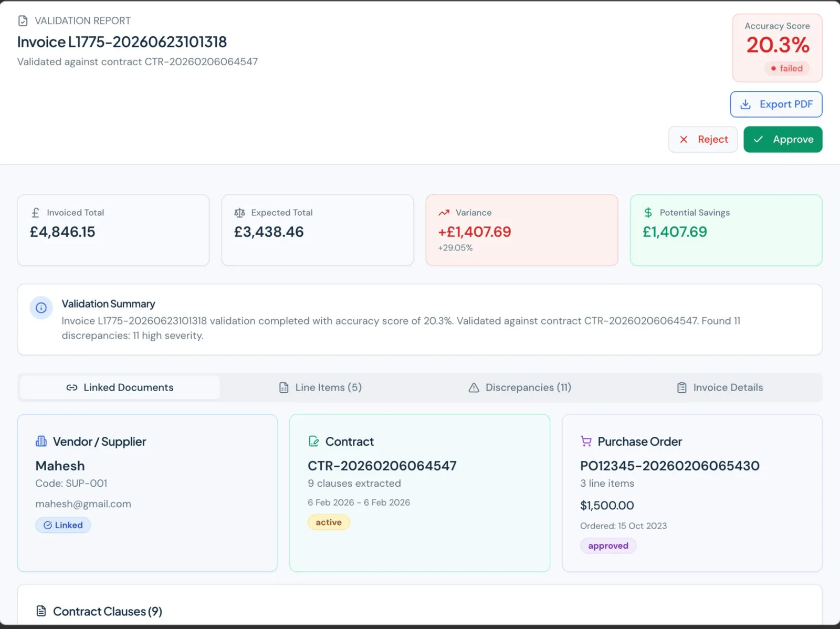Viewport: 840px width, 629px height.
Task: Click the 20.3% accuracy score value
Action: pos(778,45)
